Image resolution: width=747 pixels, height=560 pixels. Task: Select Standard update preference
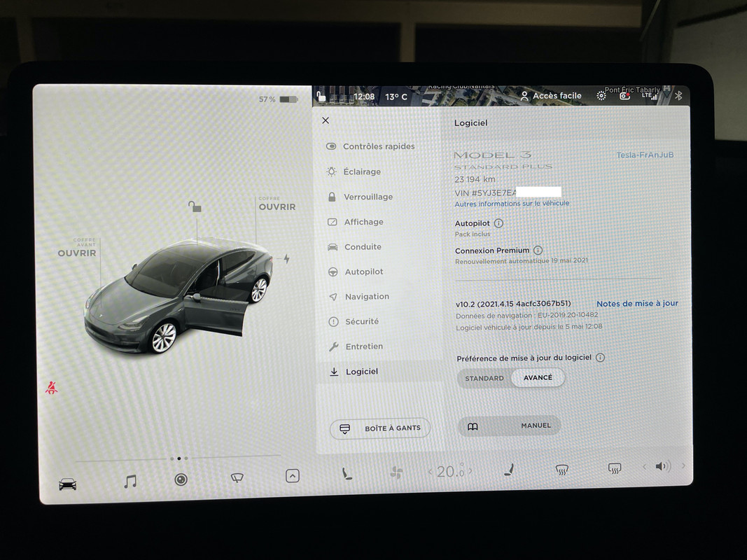click(484, 378)
